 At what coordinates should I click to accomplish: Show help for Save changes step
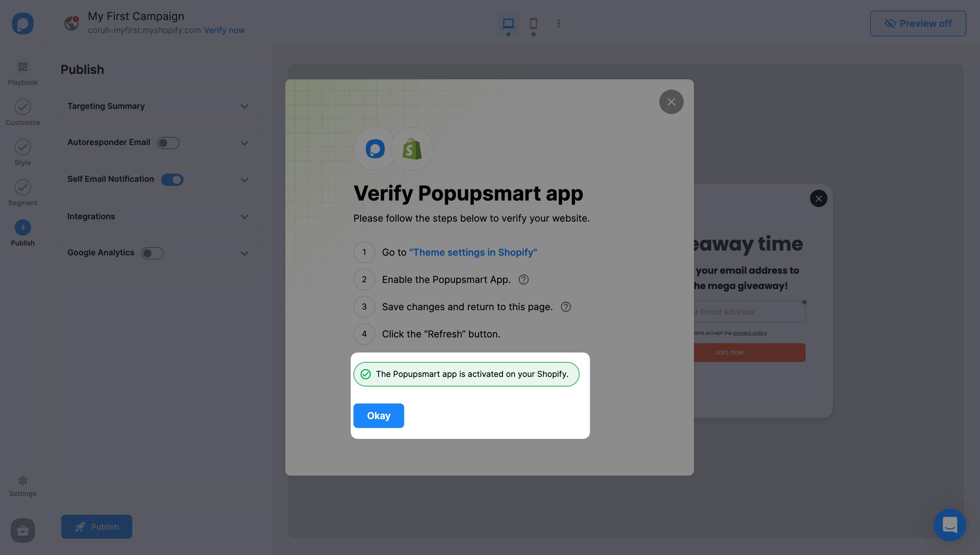click(x=566, y=307)
